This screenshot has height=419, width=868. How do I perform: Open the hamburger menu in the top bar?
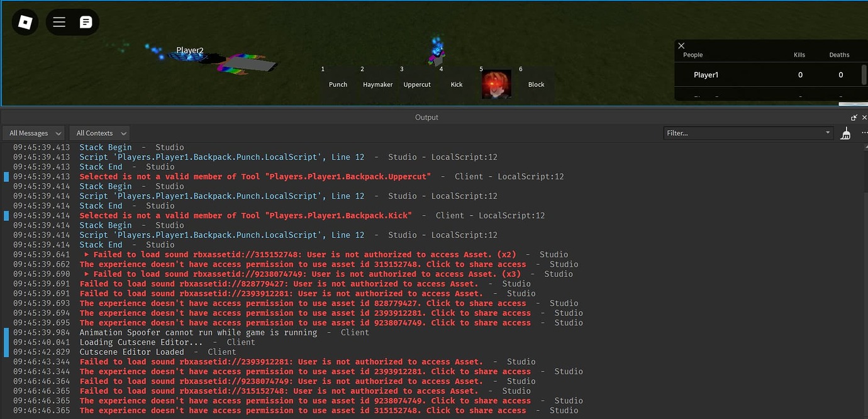point(59,23)
